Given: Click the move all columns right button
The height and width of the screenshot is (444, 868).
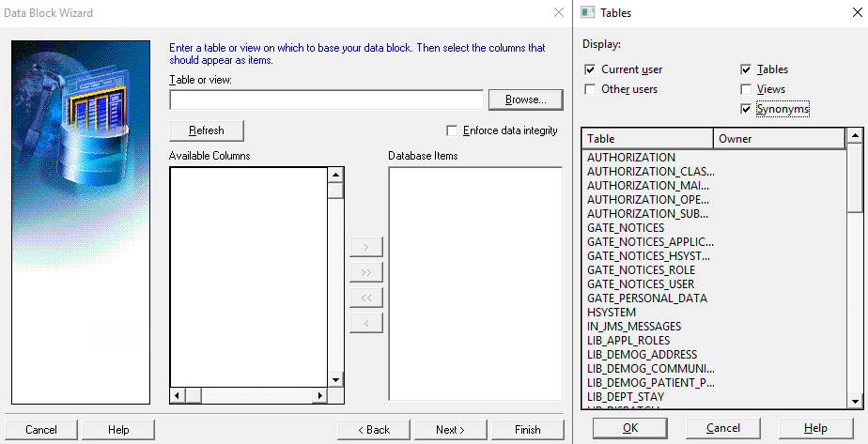Looking at the screenshot, I should point(365,273).
